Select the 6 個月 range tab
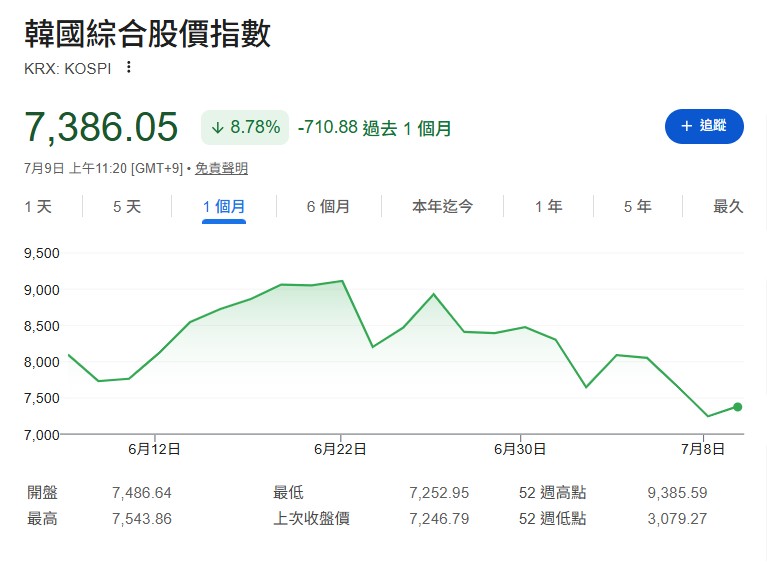This screenshot has width=767, height=564. pyautogui.click(x=328, y=206)
